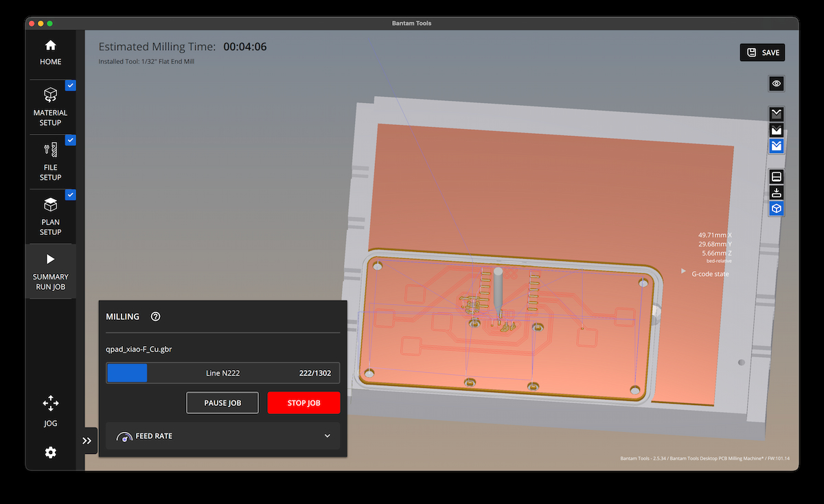Image resolution: width=824 pixels, height=504 pixels.
Task: Pause the milling job
Action: pyautogui.click(x=222, y=403)
